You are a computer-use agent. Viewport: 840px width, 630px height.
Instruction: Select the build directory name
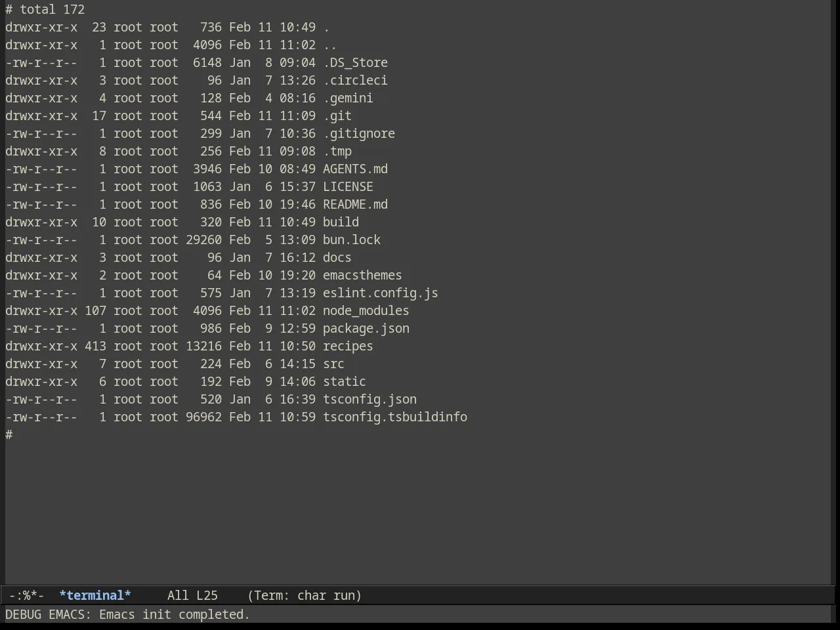pyautogui.click(x=341, y=222)
